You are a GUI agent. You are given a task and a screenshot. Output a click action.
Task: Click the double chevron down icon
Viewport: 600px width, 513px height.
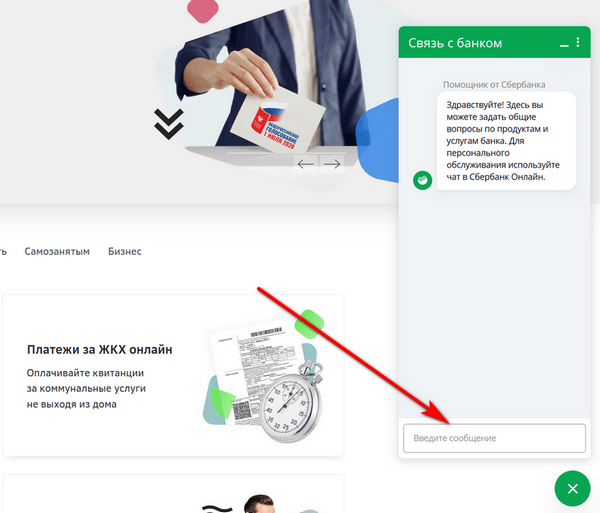click(169, 124)
